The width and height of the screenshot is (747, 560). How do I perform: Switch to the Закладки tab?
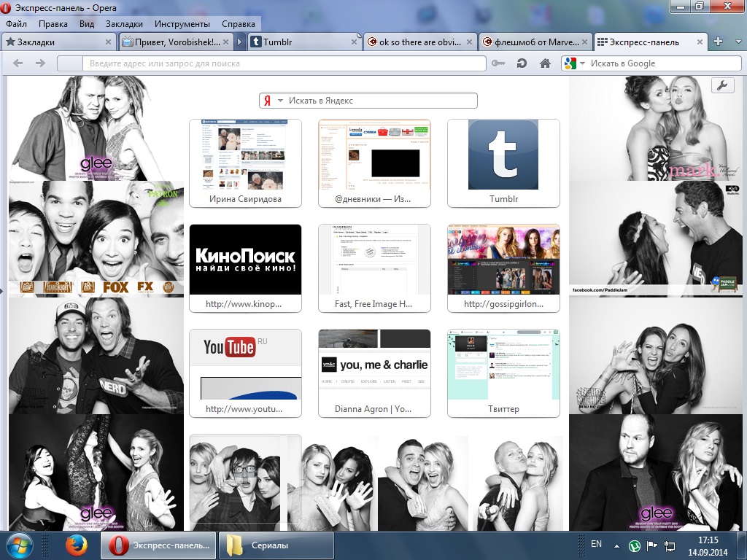(x=58, y=42)
